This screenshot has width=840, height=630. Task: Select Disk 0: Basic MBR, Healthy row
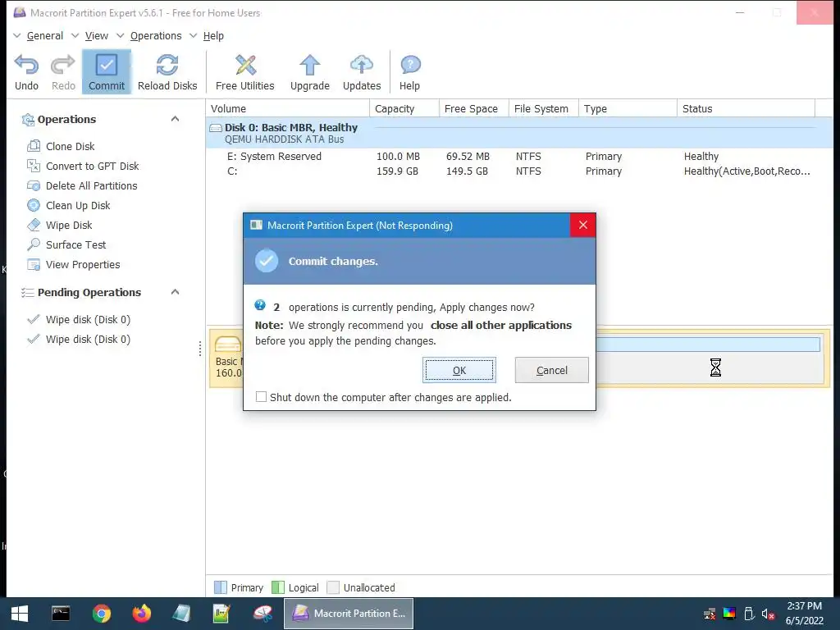(519, 133)
